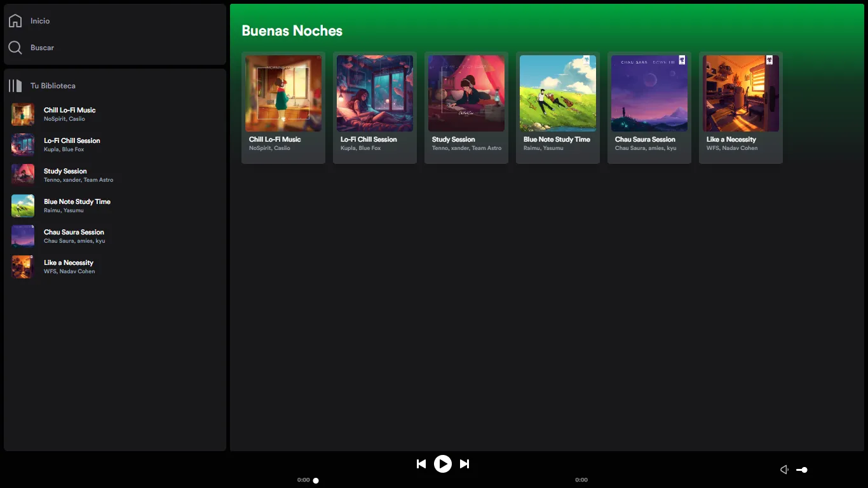The image size is (868, 488).
Task: Click the Tu Biblioteca library icon
Action: tap(15, 86)
